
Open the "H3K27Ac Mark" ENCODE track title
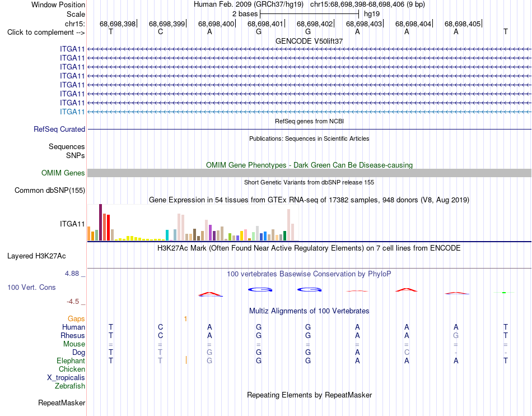[x=309, y=248]
